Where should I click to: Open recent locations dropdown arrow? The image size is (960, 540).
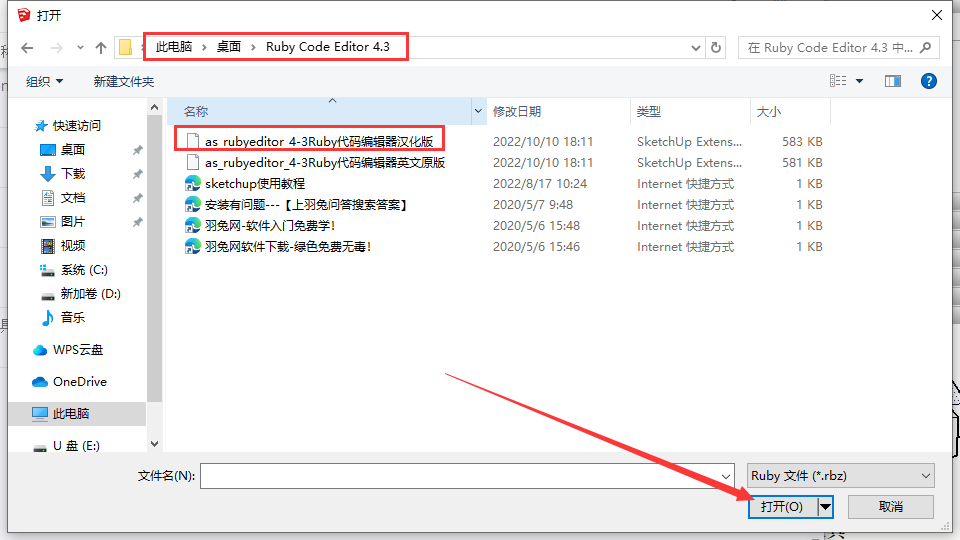pyautogui.click(x=80, y=48)
